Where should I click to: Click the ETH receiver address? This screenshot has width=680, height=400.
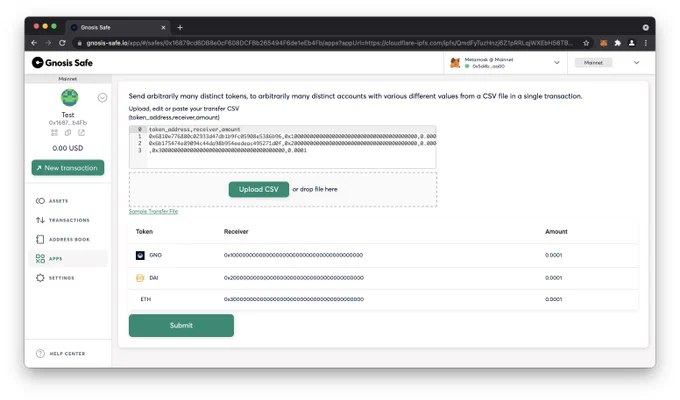point(294,299)
